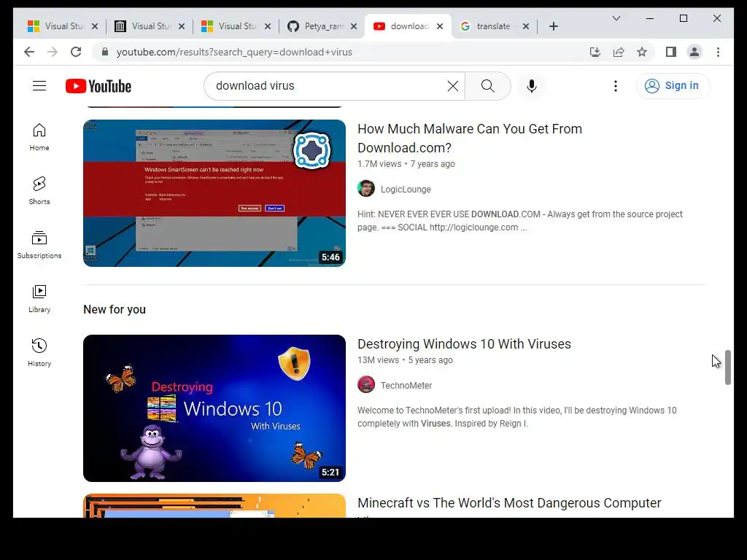Bookmark this page with the star

point(642,52)
